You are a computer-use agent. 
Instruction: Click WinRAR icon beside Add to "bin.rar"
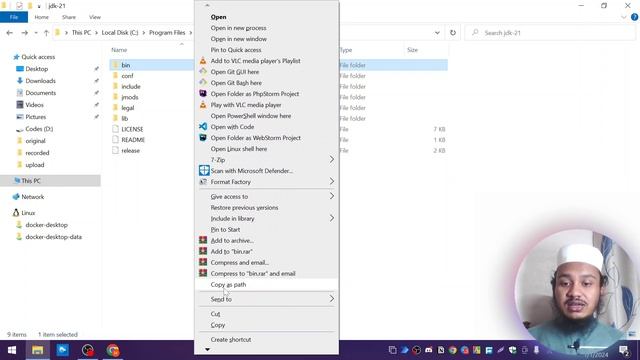(x=203, y=251)
